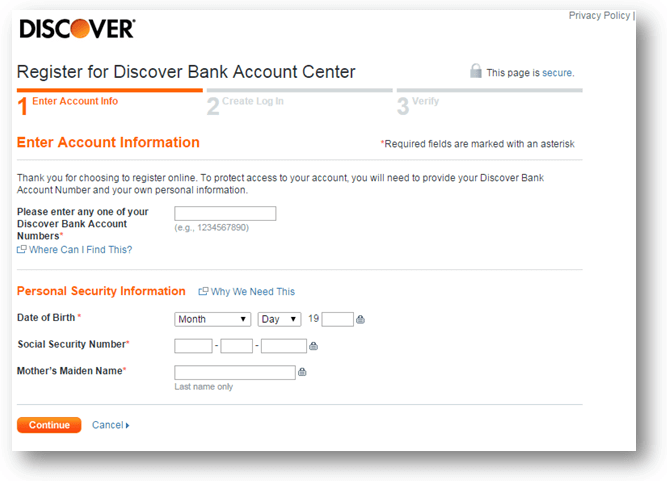Click the orange Continue button

pos(49,425)
